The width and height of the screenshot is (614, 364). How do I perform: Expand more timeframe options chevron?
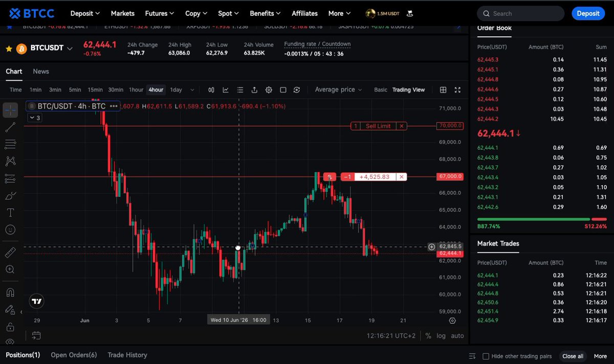pos(192,90)
